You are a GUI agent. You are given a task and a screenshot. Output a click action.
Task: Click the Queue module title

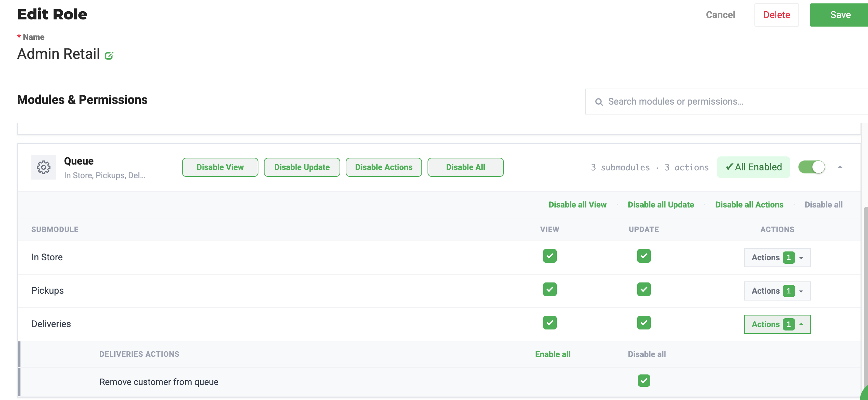pos(79,161)
